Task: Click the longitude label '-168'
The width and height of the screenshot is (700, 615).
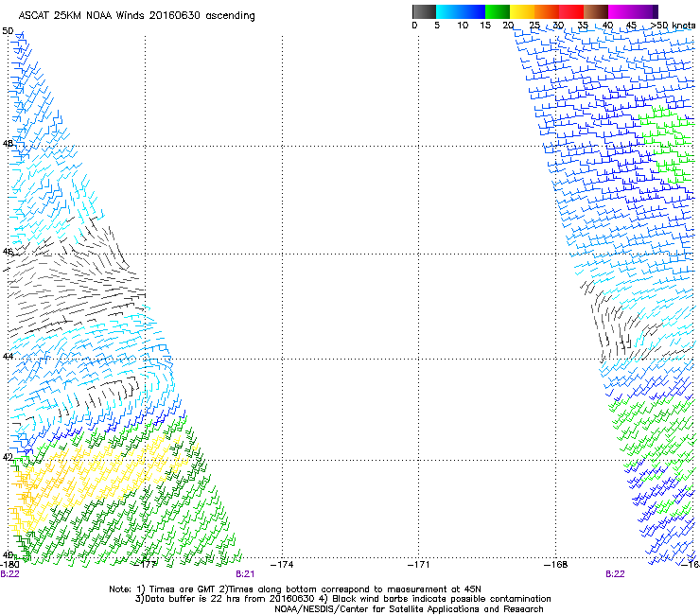Action: [556, 565]
